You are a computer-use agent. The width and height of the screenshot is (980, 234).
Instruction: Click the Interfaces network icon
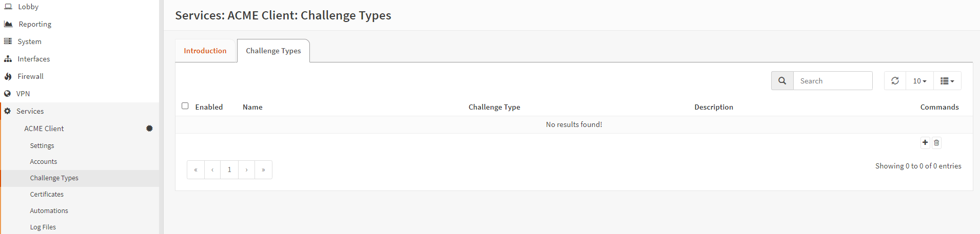coord(8,59)
